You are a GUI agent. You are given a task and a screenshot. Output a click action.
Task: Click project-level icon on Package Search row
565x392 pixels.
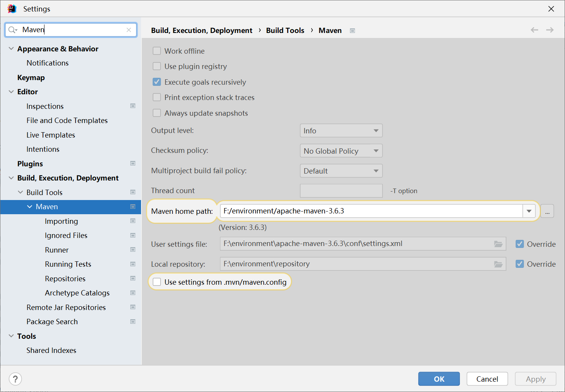[133, 322]
